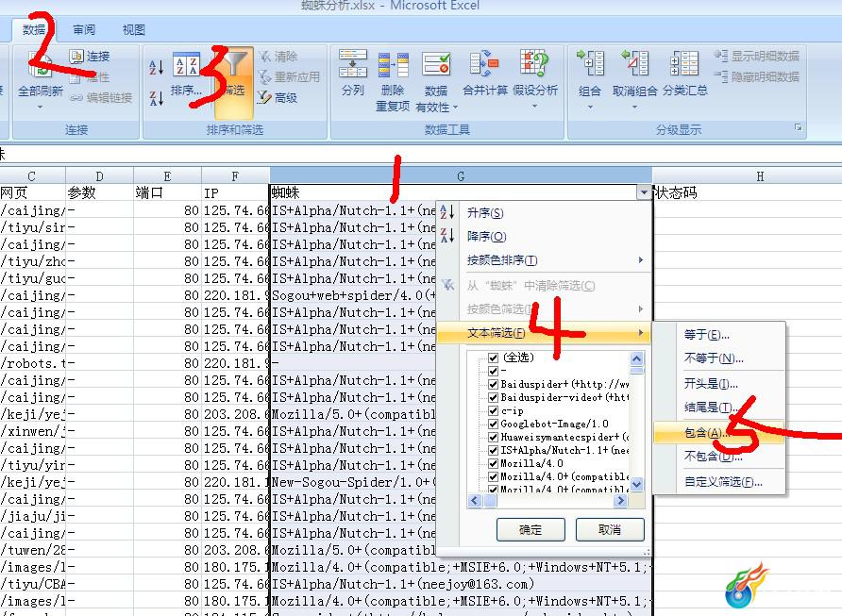Click filter list scroll down arrow
This screenshot has height=616, width=842.
(x=637, y=485)
